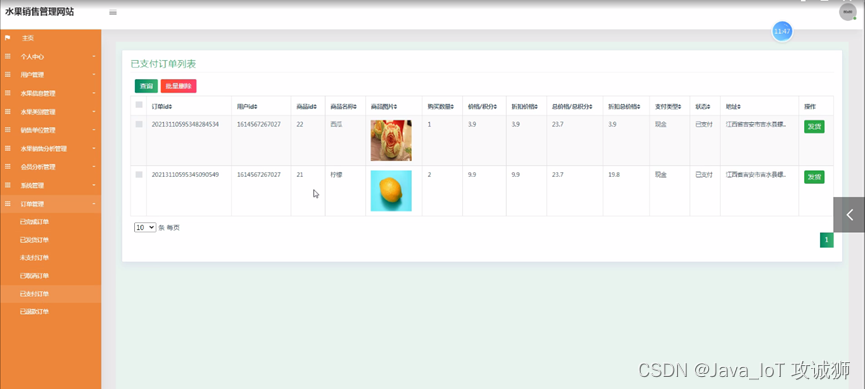Screen dimensions: 865x389
Task: Open the lemon product image
Action: coord(391,191)
